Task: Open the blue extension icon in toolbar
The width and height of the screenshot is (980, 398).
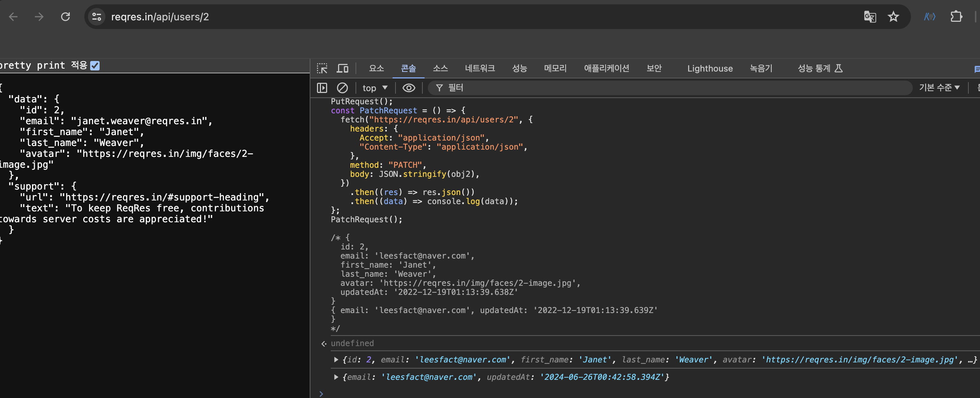Action: [x=929, y=17]
